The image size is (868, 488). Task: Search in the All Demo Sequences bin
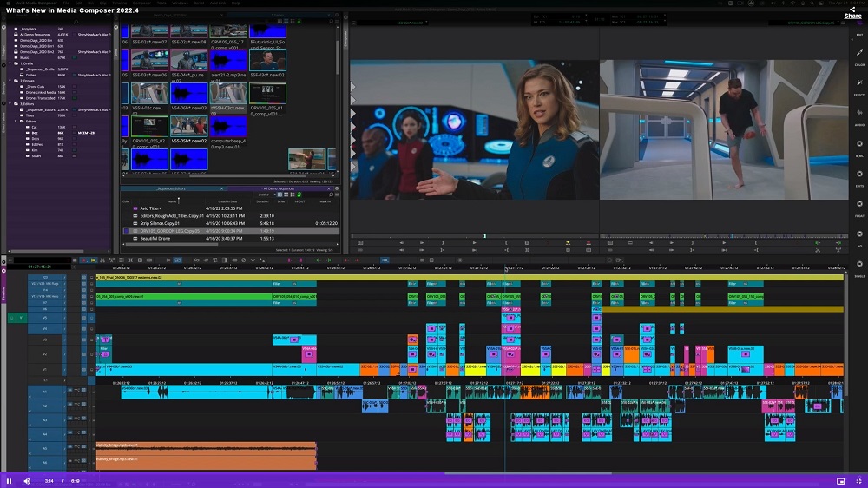(x=331, y=195)
